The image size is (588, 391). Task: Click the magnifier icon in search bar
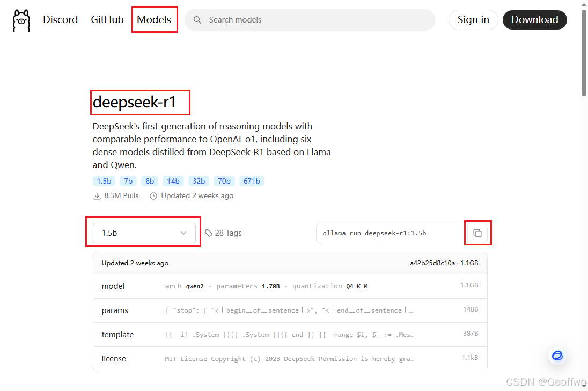(x=197, y=20)
